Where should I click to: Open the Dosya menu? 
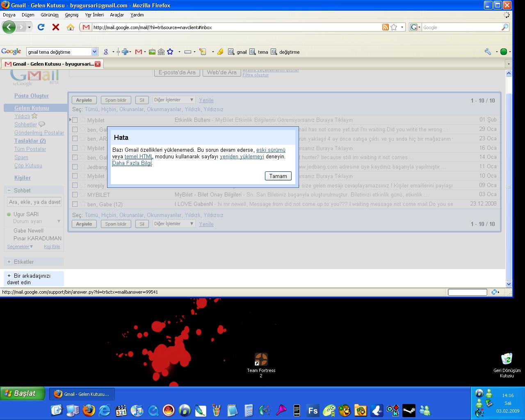[9, 15]
